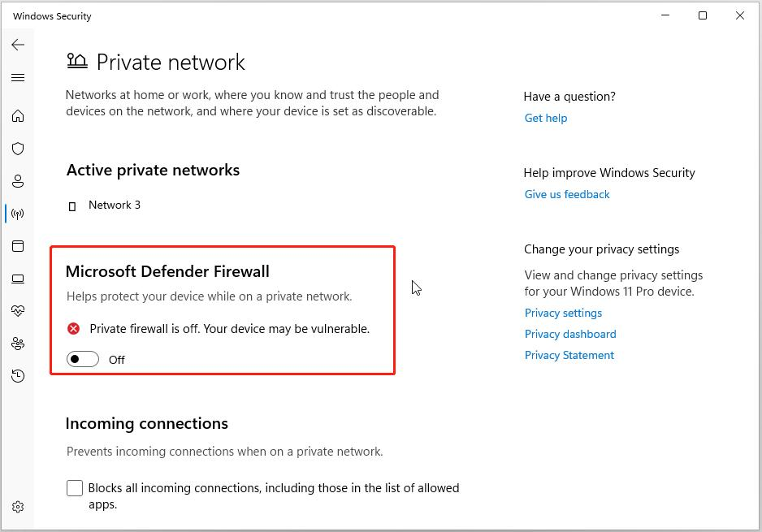The image size is (762, 532).
Task: Open Protection history clock icon
Action: [18, 376]
